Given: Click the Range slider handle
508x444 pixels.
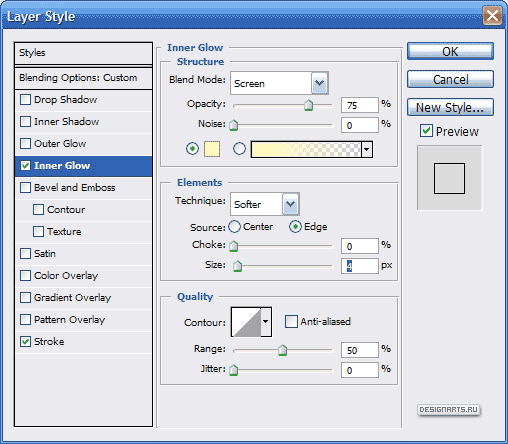Looking at the screenshot, I should tap(282, 350).
